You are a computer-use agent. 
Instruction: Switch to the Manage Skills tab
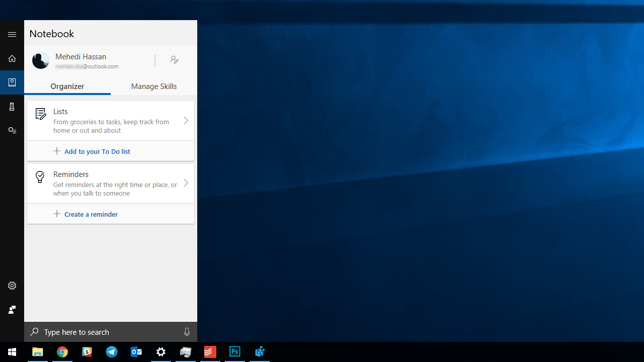pyautogui.click(x=154, y=86)
